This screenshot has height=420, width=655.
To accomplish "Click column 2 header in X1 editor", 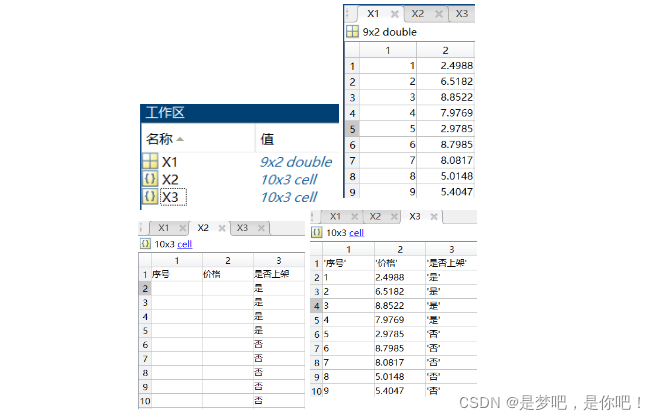I will 445,50.
